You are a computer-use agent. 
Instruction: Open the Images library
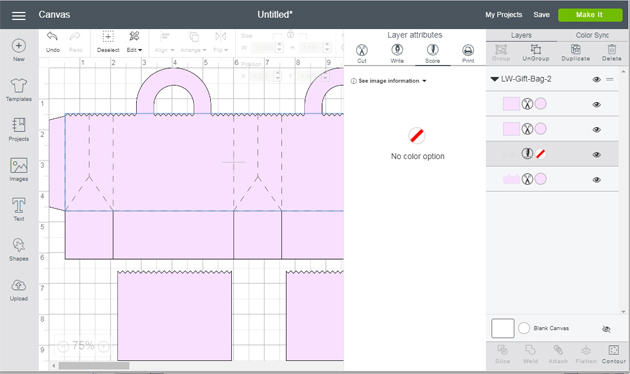coord(18,169)
